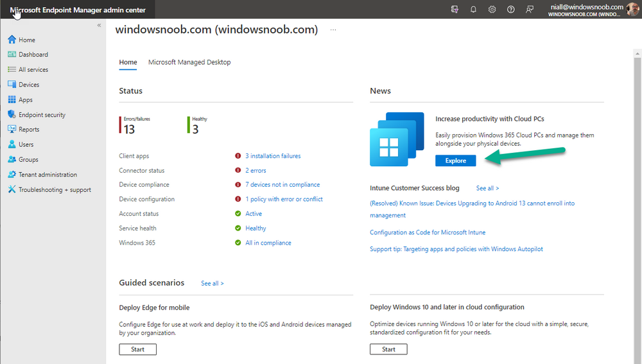Viewport: 642px width, 364px height.
Task: Open the 2 errors connector link
Action: 256,170
